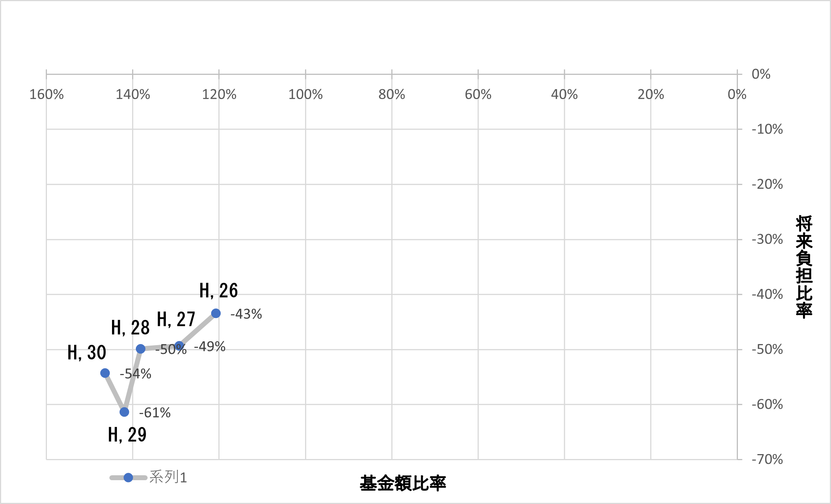Select the "H, 30" data label
Screen dimensions: 831x504
87,353
